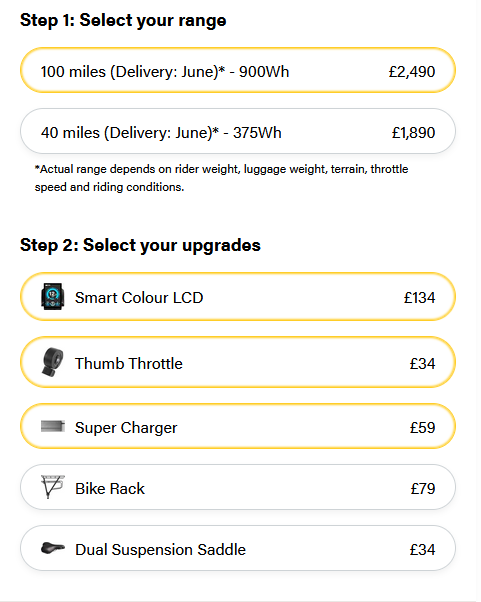Click the Dual Suspension Saddle icon
Screen dimensions: 481x602
point(53,548)
